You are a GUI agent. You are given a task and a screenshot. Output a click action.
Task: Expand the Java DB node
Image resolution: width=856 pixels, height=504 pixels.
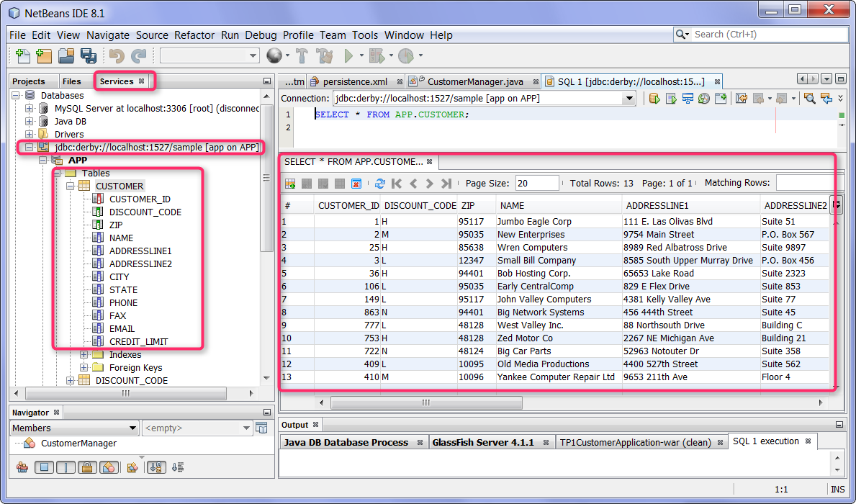30,121
